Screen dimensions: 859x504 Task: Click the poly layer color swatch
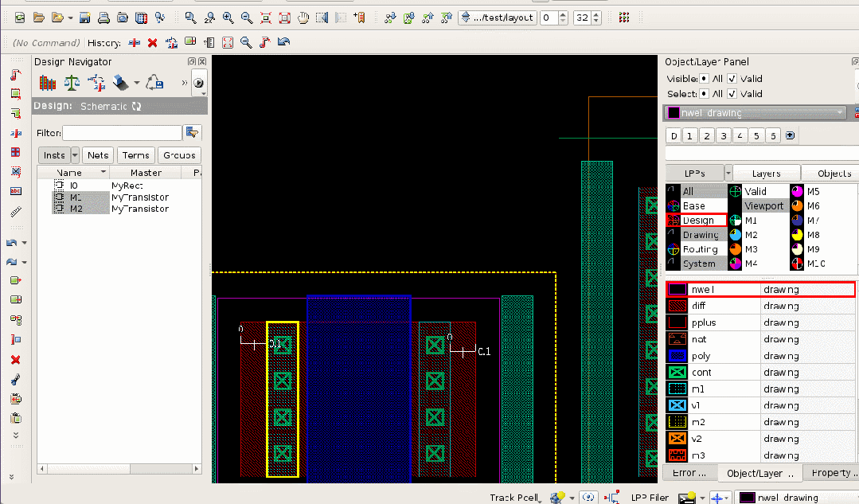point(677,356)
